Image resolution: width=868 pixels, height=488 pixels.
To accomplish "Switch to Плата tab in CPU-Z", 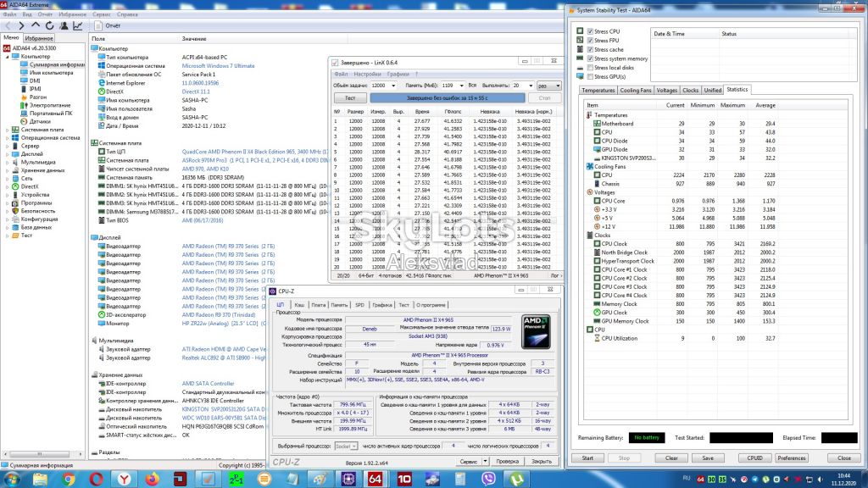I will (319, 305).
